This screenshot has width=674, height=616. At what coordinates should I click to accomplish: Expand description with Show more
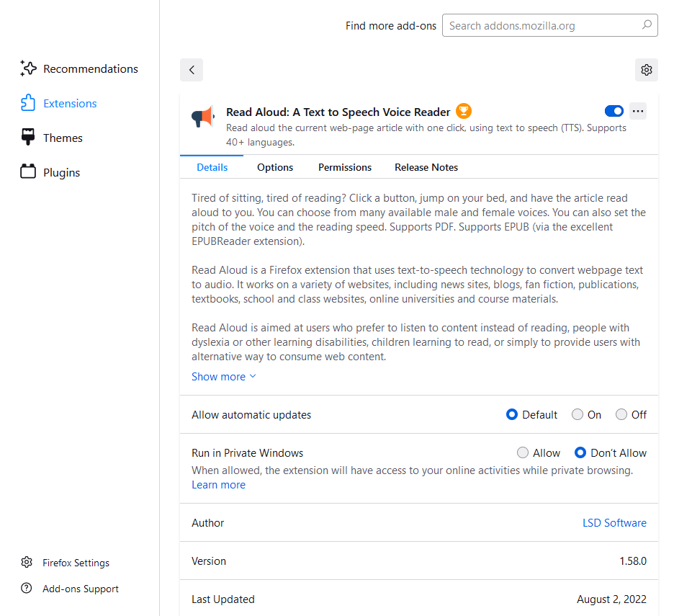click(223, 377)
